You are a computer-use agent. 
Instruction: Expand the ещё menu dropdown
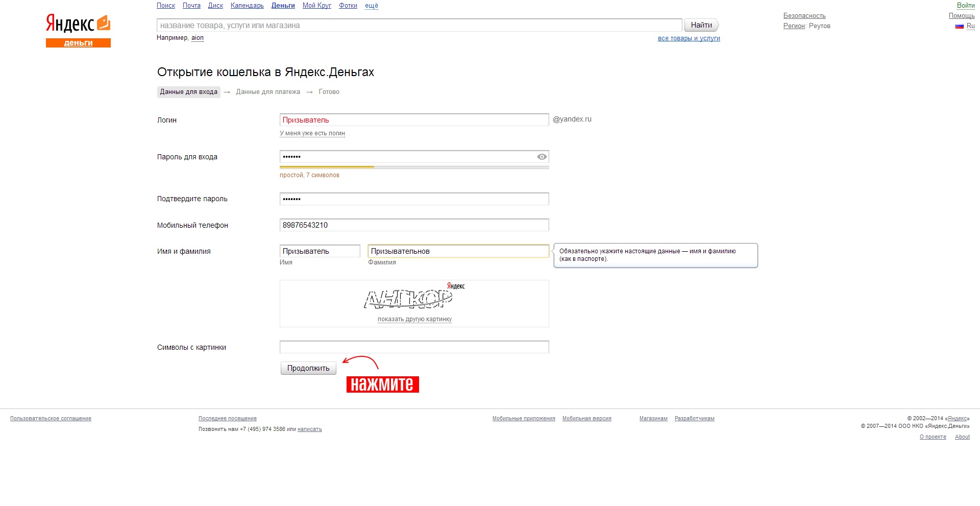pyautogui.click(x=372, y=6)
